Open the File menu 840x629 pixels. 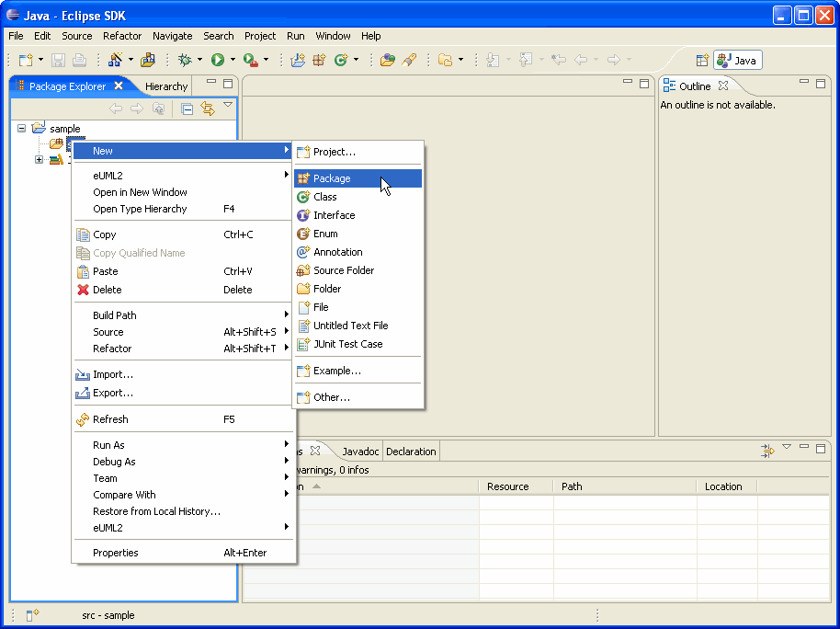pos(16,36)
